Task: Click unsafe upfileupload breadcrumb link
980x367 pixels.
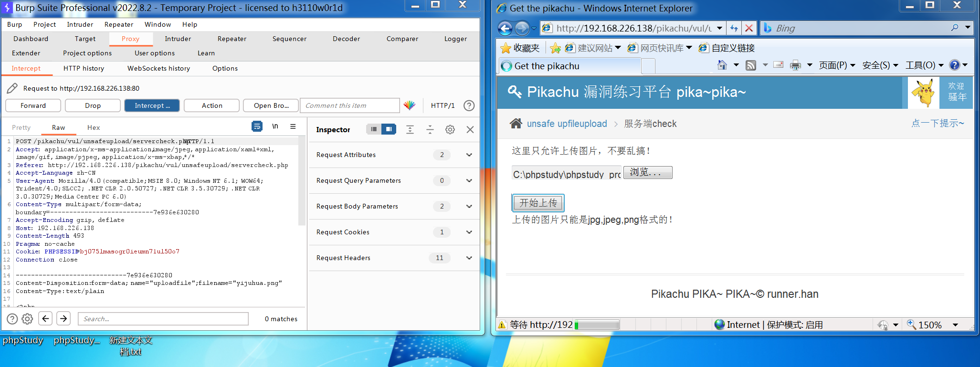Action: pyautogui.click(x=567, y=124)
